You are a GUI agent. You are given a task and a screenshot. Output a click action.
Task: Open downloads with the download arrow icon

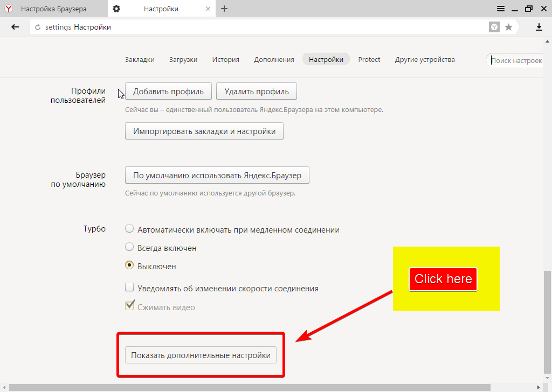tap(539, 27)
